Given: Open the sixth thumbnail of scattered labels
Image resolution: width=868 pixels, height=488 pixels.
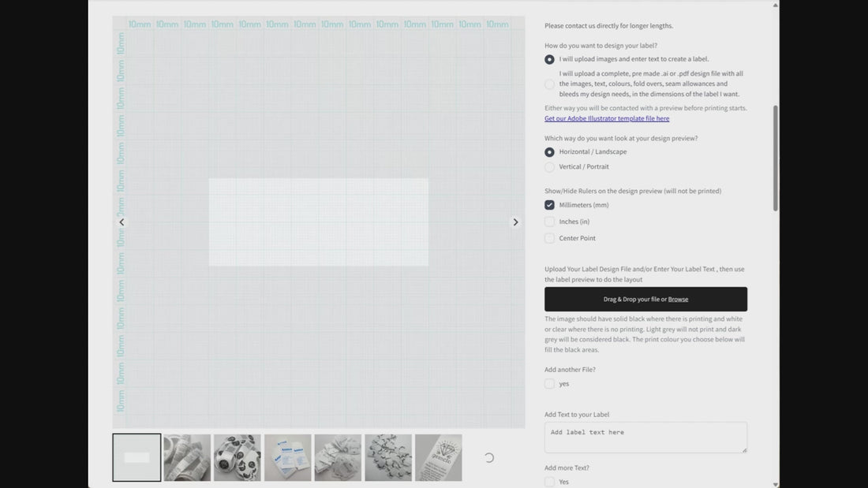Looking at the screenshot, I should point(388,457).
